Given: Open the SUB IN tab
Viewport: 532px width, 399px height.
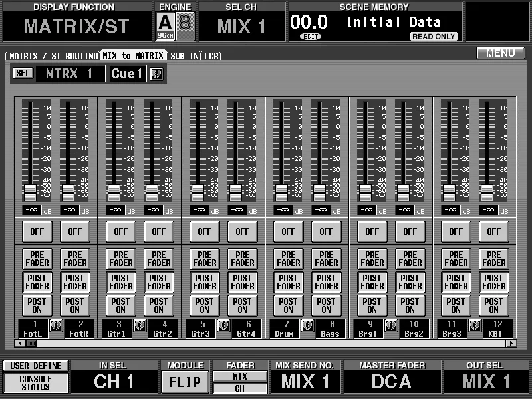Looking at the screenshot, I should coord(184,56).
